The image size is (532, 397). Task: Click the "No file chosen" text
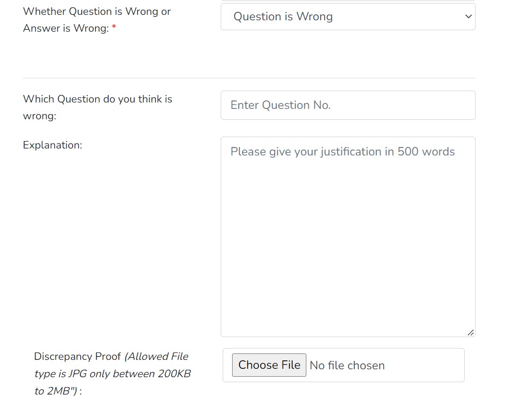click(x=347, y=365)
